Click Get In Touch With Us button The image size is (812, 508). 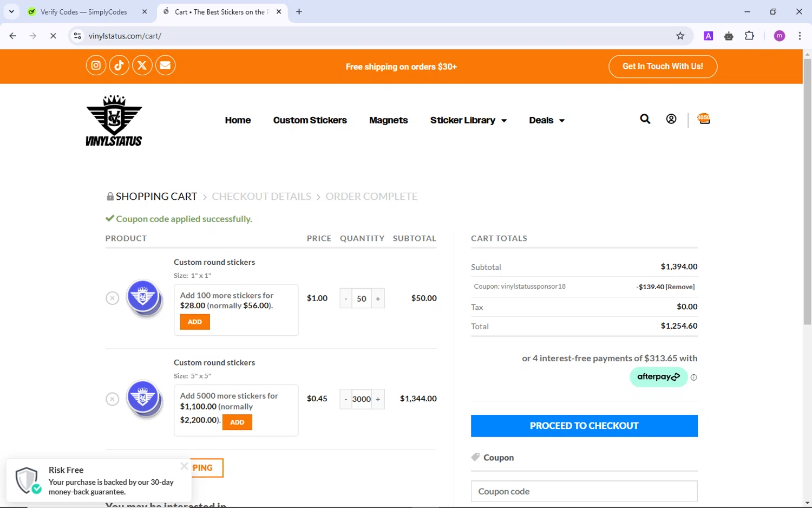pyautogui.click(x=663, y=66)
